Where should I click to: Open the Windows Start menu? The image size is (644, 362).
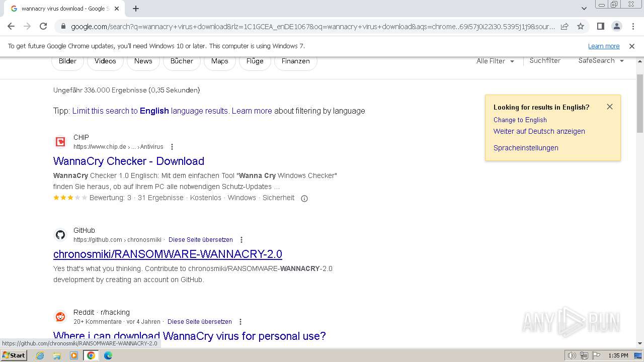click(14, 355)
